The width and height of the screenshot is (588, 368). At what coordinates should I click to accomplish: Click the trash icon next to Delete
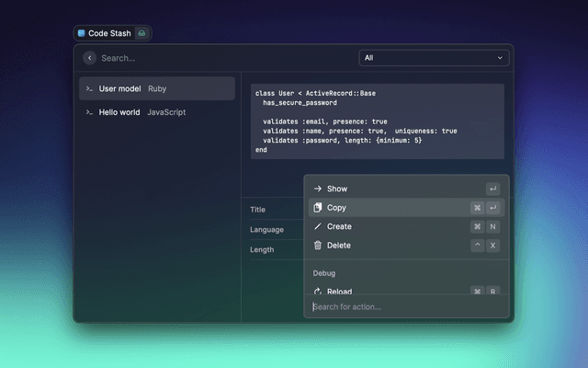318,246
